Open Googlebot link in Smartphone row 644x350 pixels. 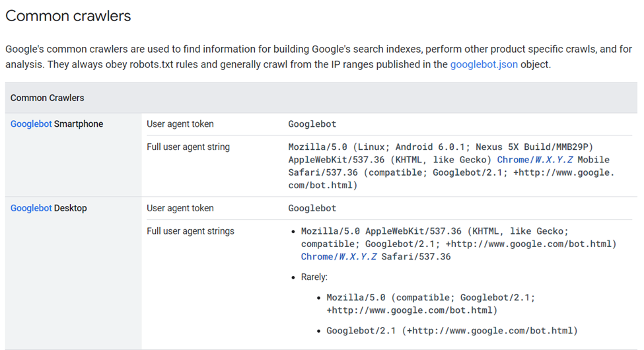point(31,124)
